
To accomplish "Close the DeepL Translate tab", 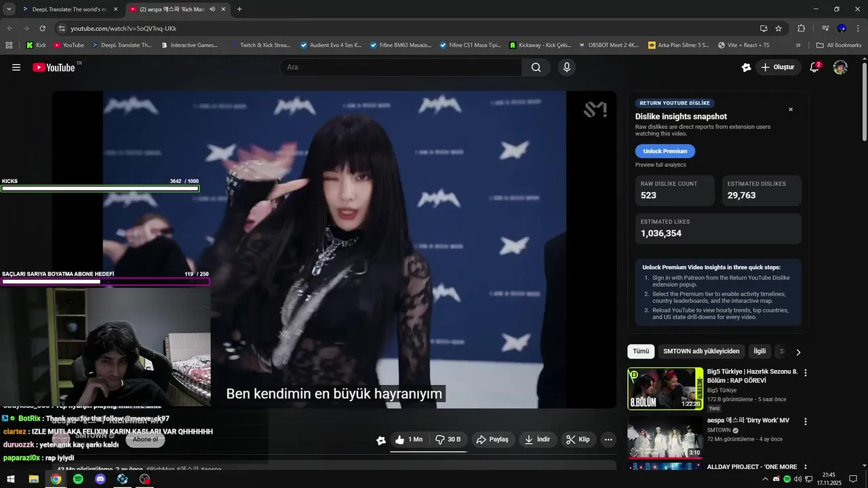I will [115, 9].
